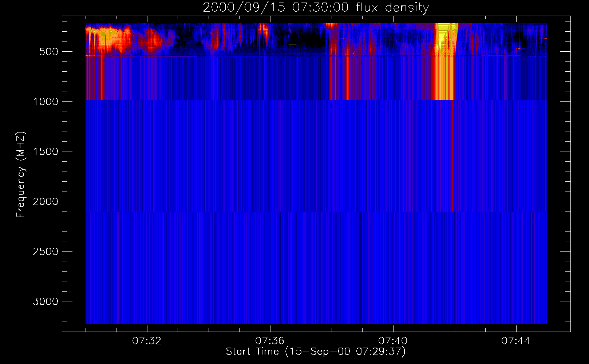Click the 07:44 time tick label
Screen dimensions: 589x364
[x=516, y=341]
